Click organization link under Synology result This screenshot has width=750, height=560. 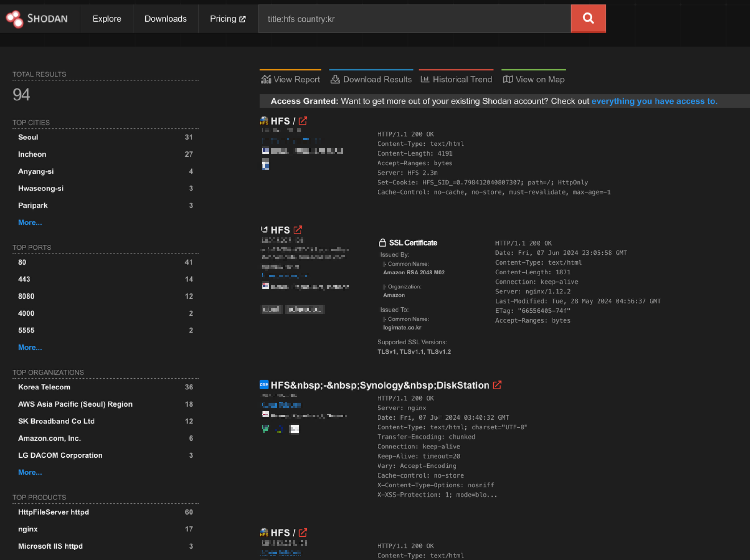tap(281, 405)
